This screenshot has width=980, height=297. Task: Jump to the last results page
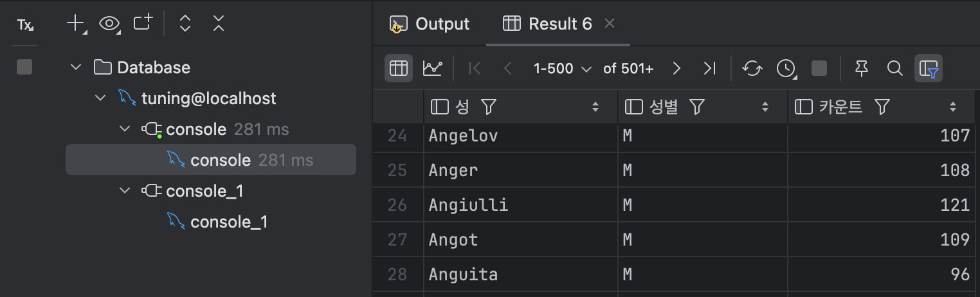tap(710, 68)
